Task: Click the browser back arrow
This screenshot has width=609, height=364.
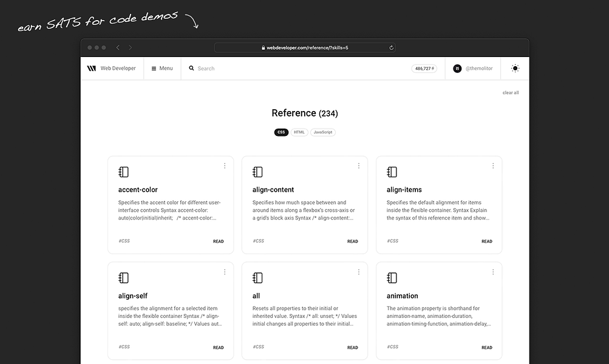Action: tap(118, 47)
